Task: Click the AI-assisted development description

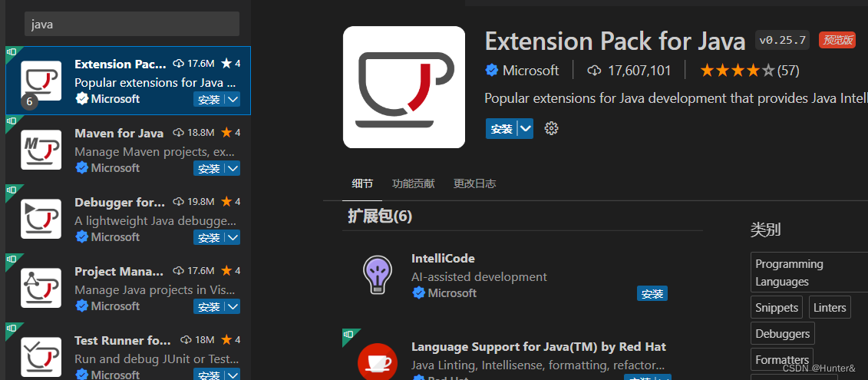Action: click(x=479, y=276)
